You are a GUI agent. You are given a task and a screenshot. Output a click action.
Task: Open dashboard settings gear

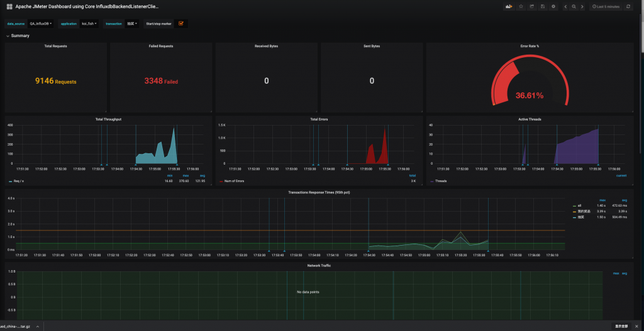[x=553, y=6]
